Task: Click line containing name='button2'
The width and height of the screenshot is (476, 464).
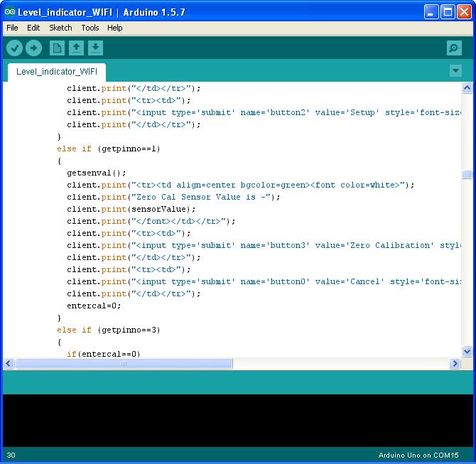Action: 264,113
